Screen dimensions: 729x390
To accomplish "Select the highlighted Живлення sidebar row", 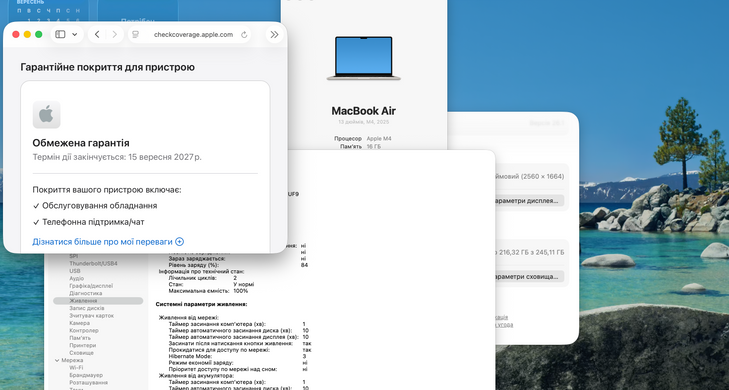I will click(x=98, y=301).
